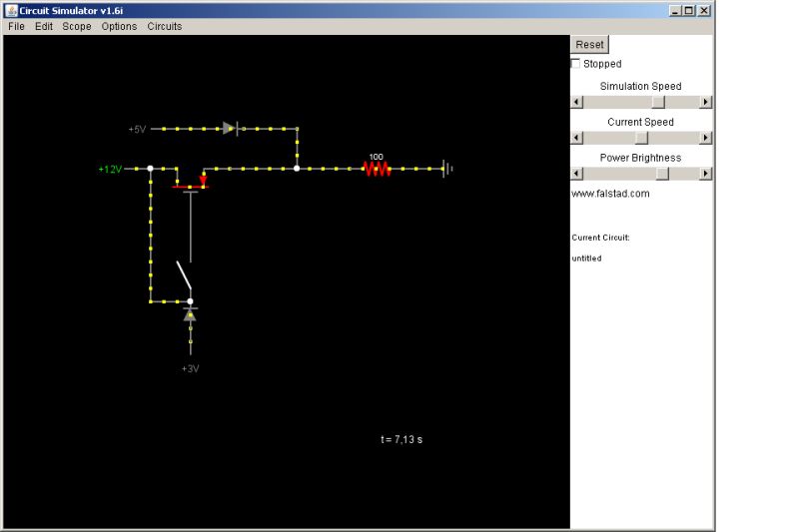The width and height of the screenshot is (799, 532).
Task: Click Simulation Speed left arrow
Action: [577, 102]
